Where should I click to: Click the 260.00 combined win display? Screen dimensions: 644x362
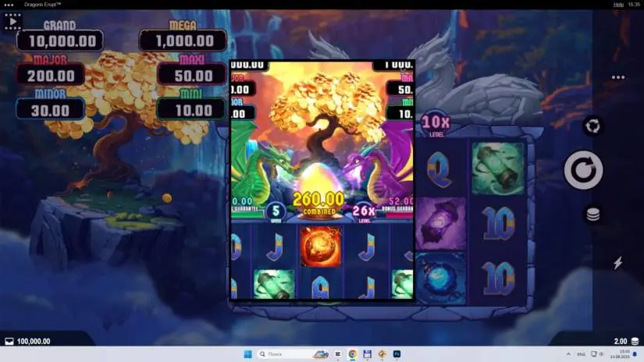pyautogui.click(x=318, y=203)
